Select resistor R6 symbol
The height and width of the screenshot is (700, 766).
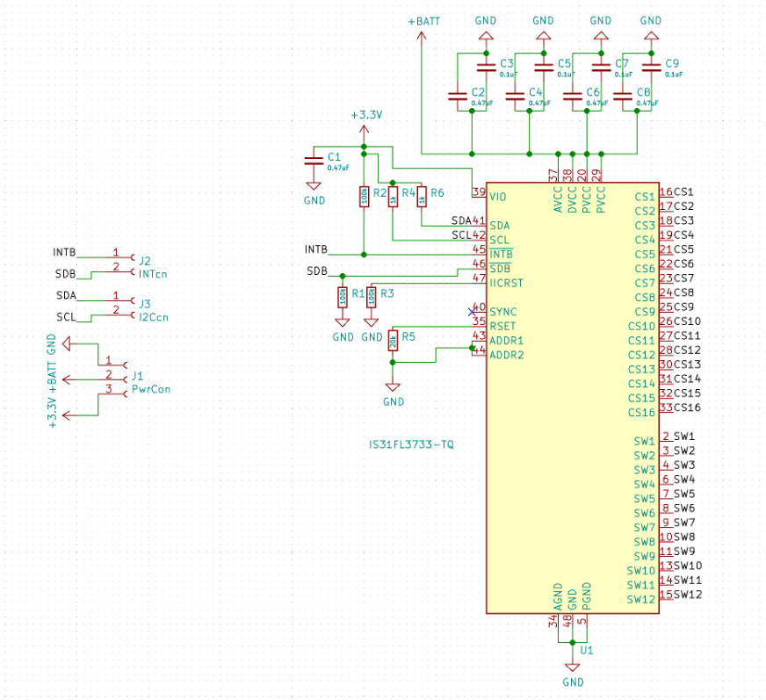point(422,196)
